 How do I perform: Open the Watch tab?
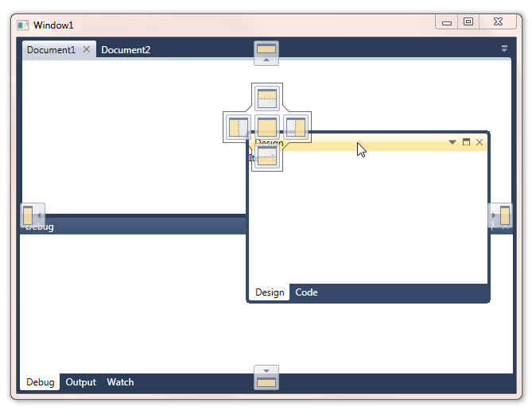[120, 382]
